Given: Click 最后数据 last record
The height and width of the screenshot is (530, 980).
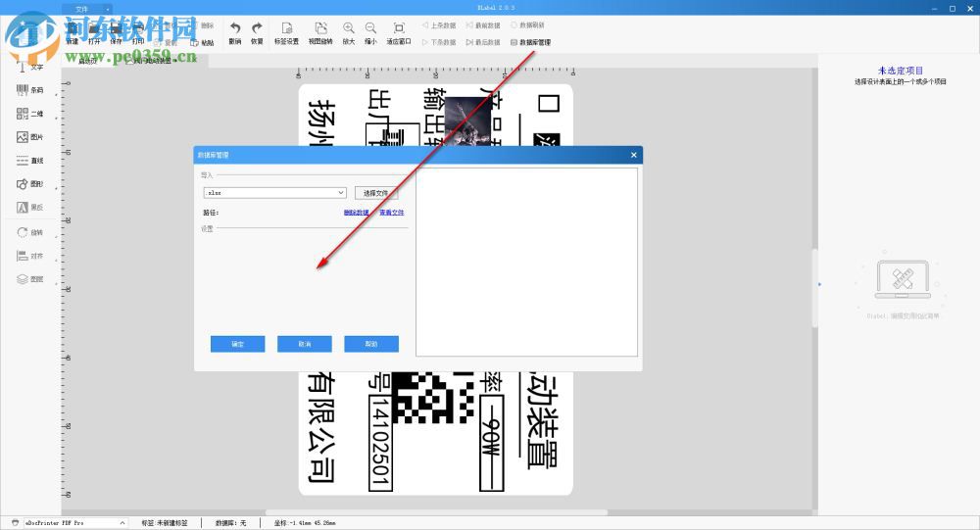Looking at the screenshot, I should [483, 42].
